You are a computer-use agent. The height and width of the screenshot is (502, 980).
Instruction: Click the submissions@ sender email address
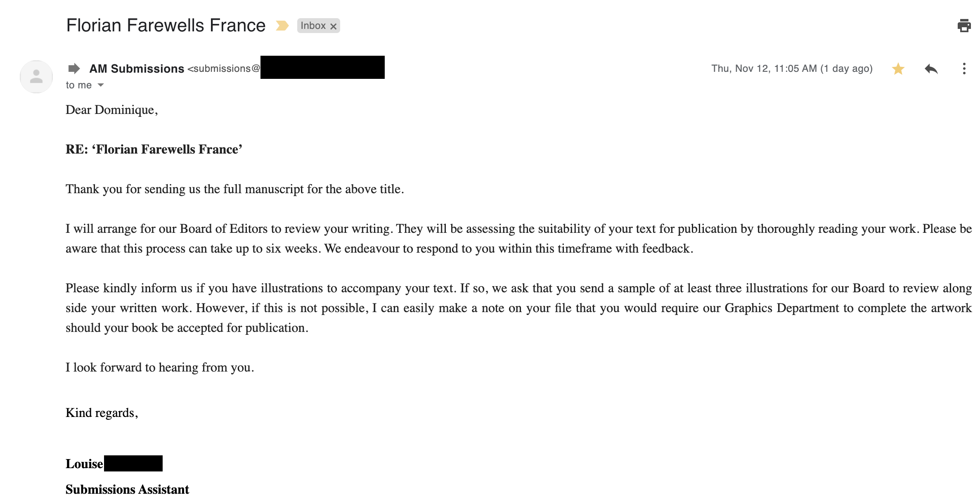pyautogui.click(x=224, y=69)
